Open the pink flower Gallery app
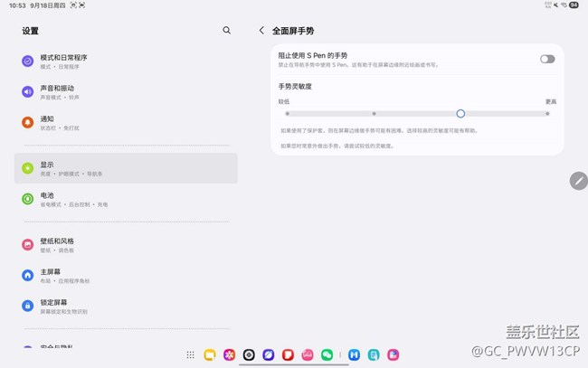 [x=229, y=355]
